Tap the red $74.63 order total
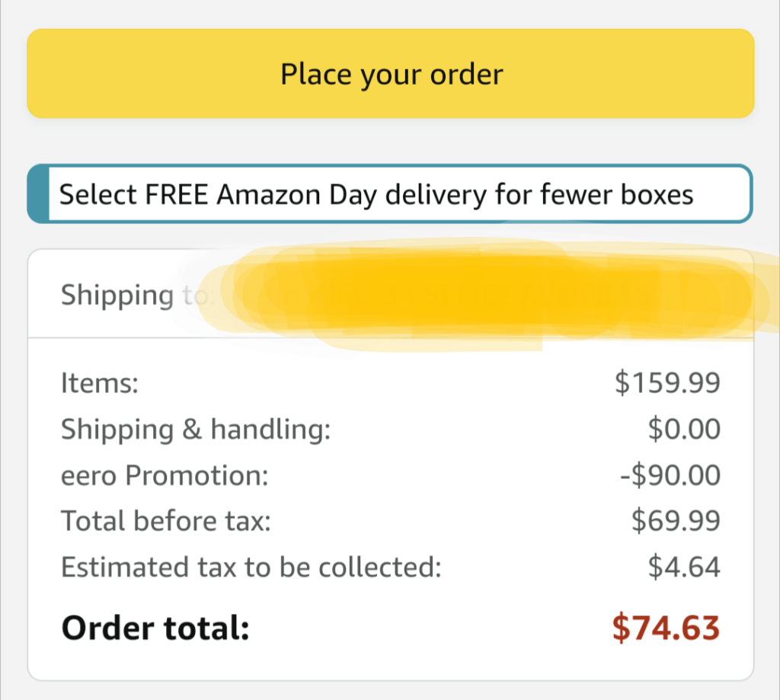 click(666, 628)
